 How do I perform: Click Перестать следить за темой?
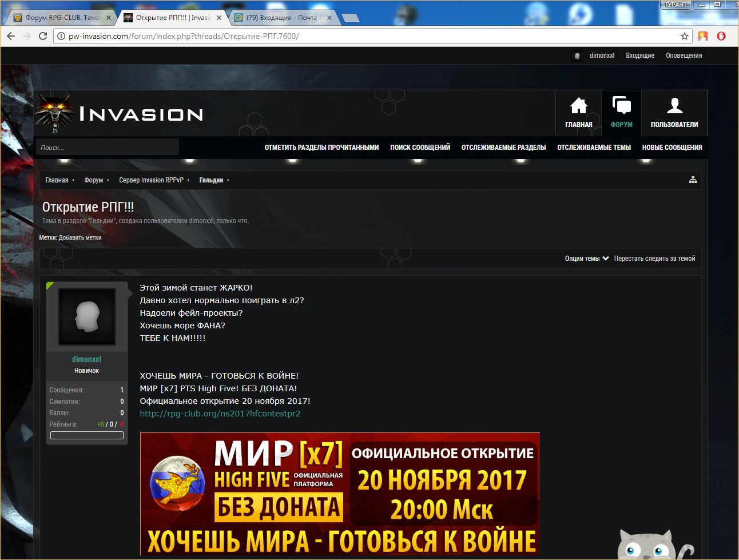click(654, 259)
